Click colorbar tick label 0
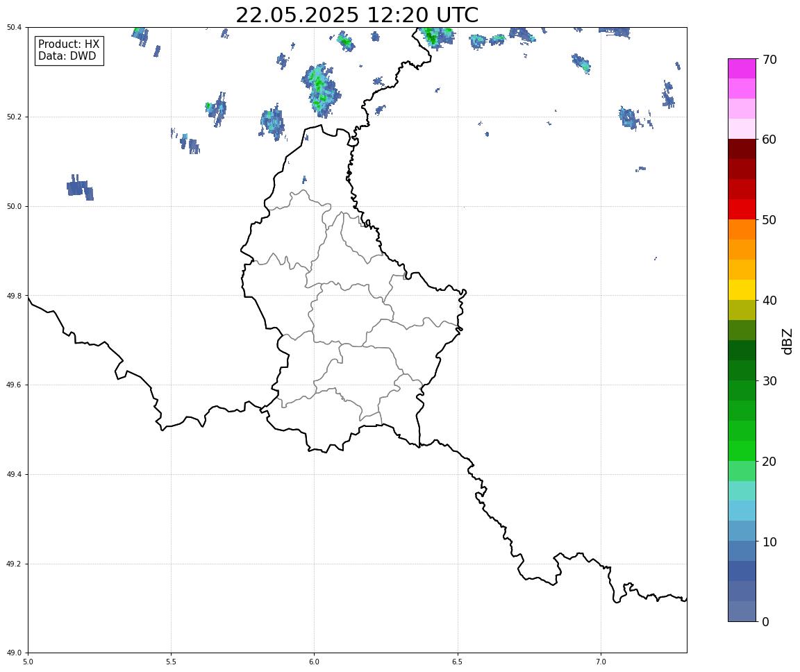The image size is (800, 672). pyautogui.click(x=765, y=622)
